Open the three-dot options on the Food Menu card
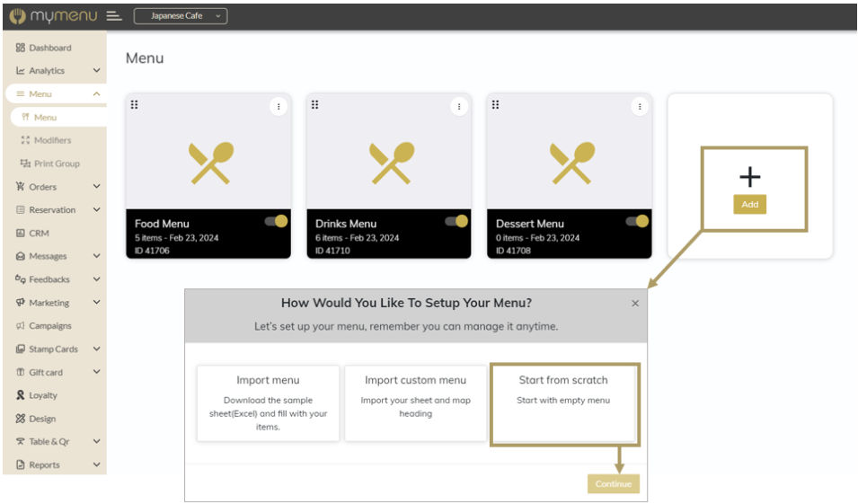 279,106
